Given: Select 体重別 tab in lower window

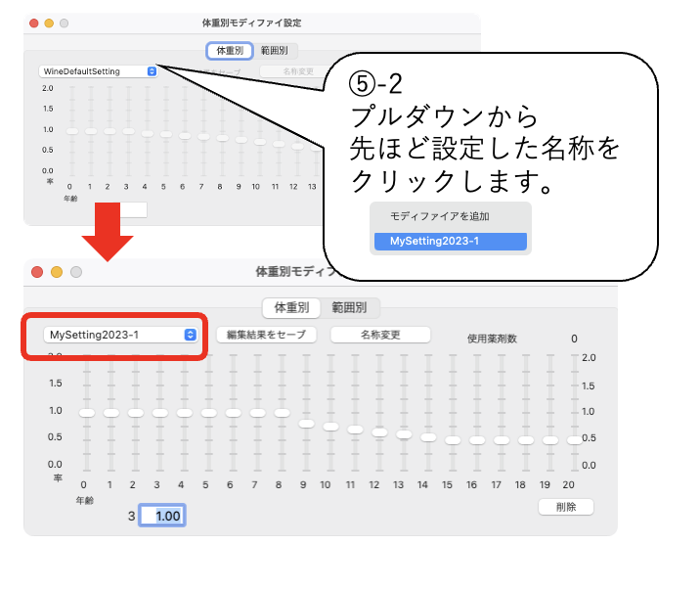Looking at the screenshot, I should (291, 307).
